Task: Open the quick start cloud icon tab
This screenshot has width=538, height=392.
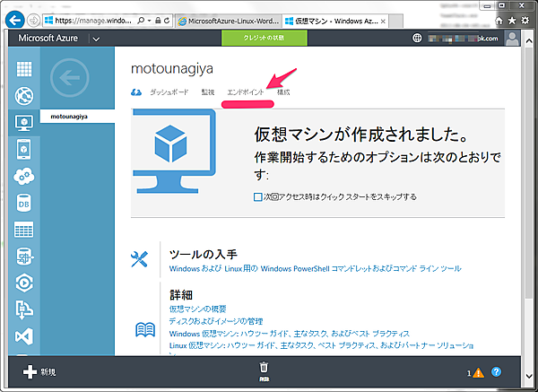Action: click(x=136, y=92)
